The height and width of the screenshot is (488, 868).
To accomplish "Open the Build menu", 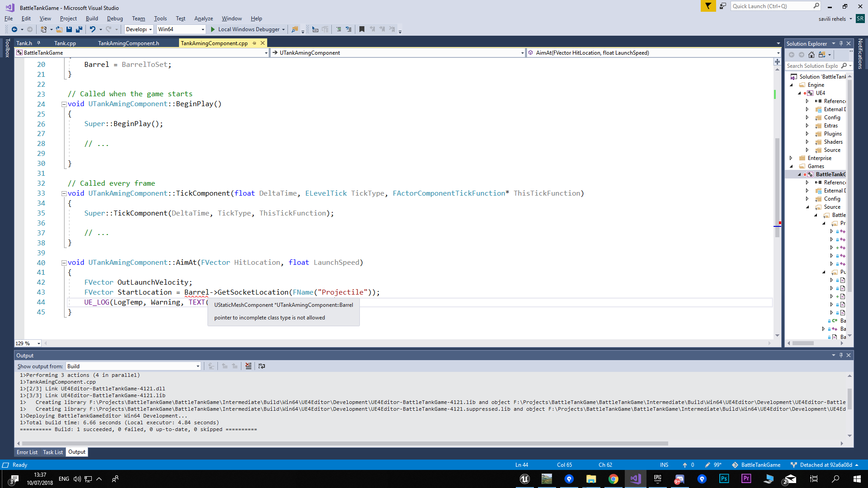I will [92, 19].
